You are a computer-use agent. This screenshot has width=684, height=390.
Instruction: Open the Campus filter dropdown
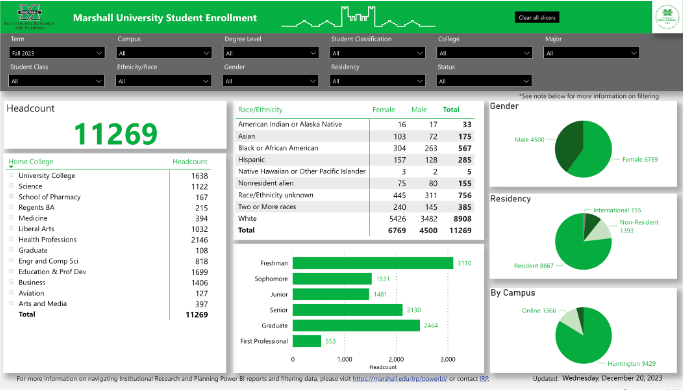pyautogui.click(x=164, y=53)
